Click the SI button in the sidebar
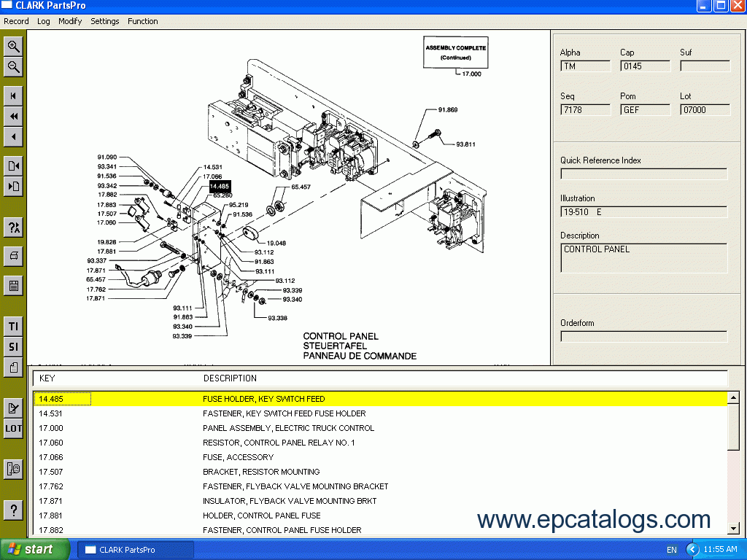The width and height of the screenshot is (747, 560). (x=14, y=346)
